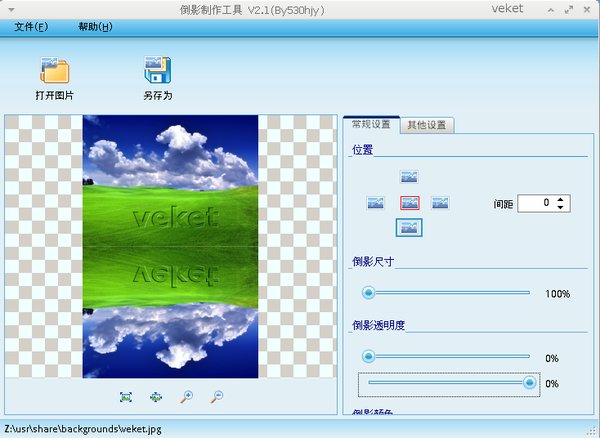Click the file path in status bar
Image resolution: width=600 pixels, height=438 pixels.
[x=83, y=429]
